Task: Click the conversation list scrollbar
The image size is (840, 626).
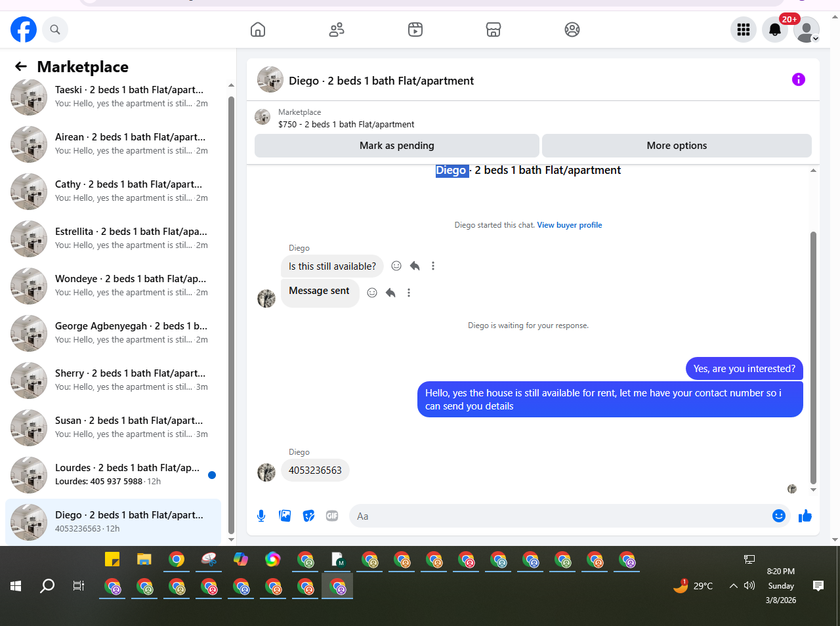Action: click(x=231, y=315)
